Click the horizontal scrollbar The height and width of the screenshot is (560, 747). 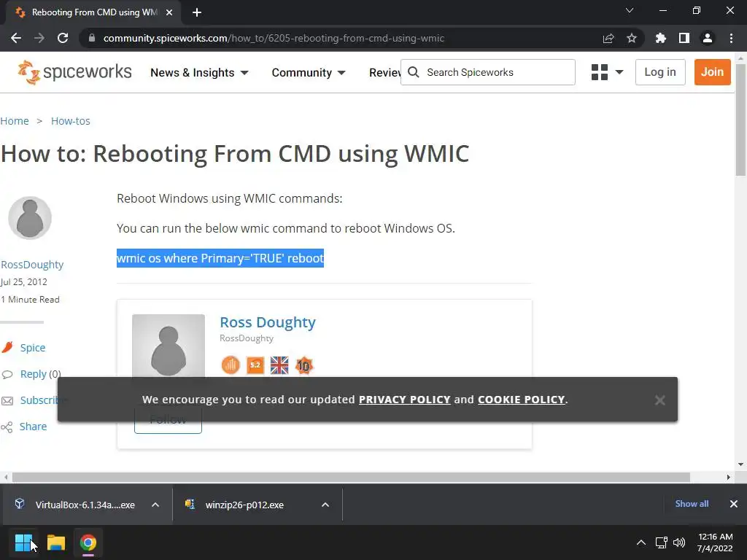click(351, 477)
